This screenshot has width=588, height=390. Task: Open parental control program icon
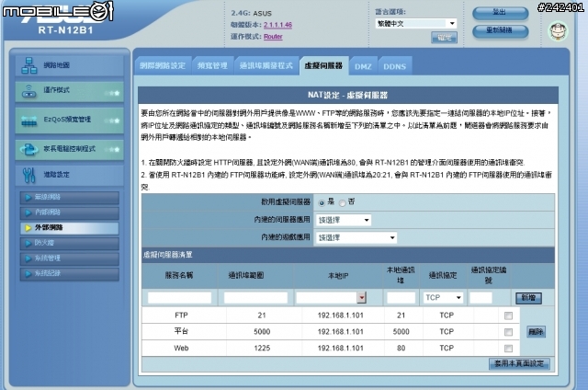(28, 149)
